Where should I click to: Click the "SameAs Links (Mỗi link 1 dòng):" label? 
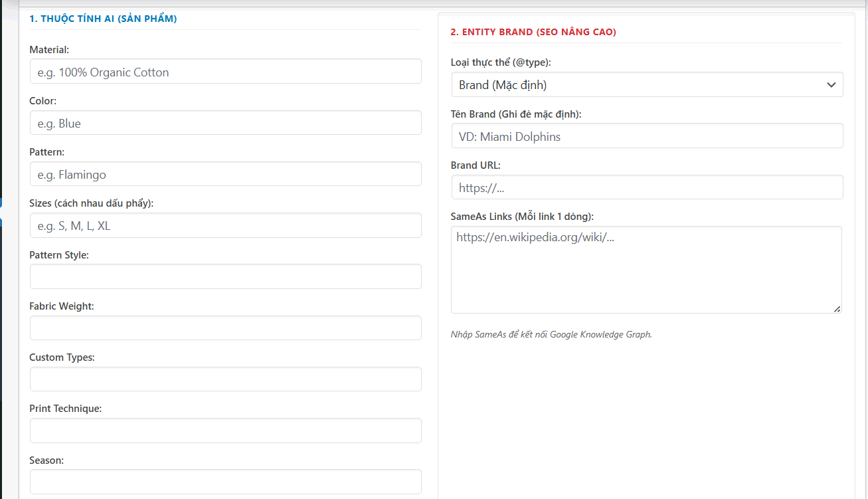point(522,217)
